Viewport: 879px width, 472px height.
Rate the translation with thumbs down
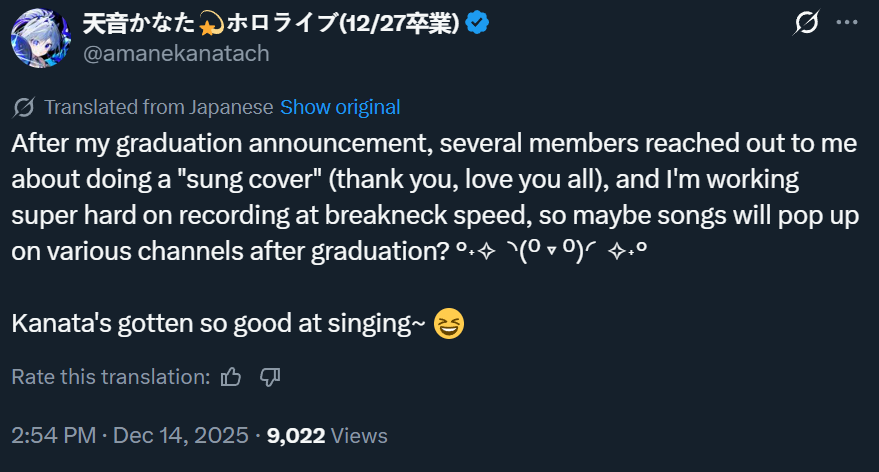pyautogui.click(x=270, y=377)
